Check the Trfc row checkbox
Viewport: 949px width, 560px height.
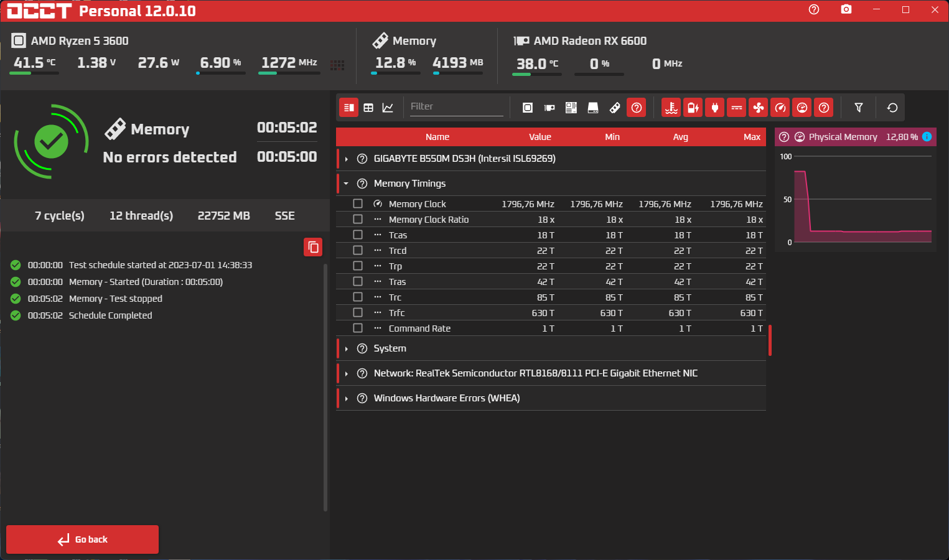click(358, 312)
